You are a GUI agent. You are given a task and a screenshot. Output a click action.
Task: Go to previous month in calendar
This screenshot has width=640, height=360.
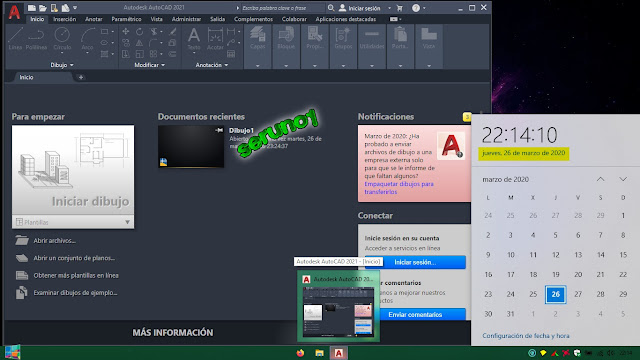pos(600,179)
